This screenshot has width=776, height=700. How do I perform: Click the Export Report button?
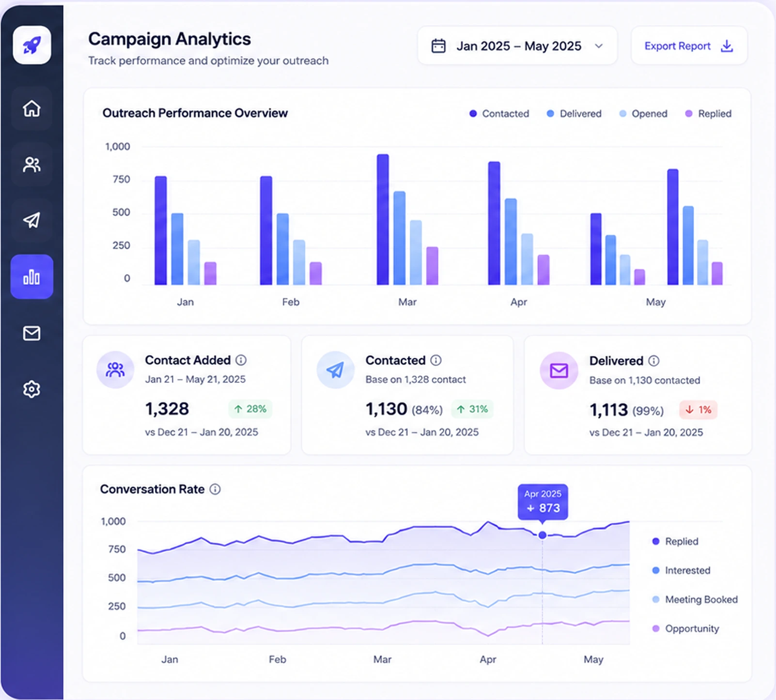689,46
